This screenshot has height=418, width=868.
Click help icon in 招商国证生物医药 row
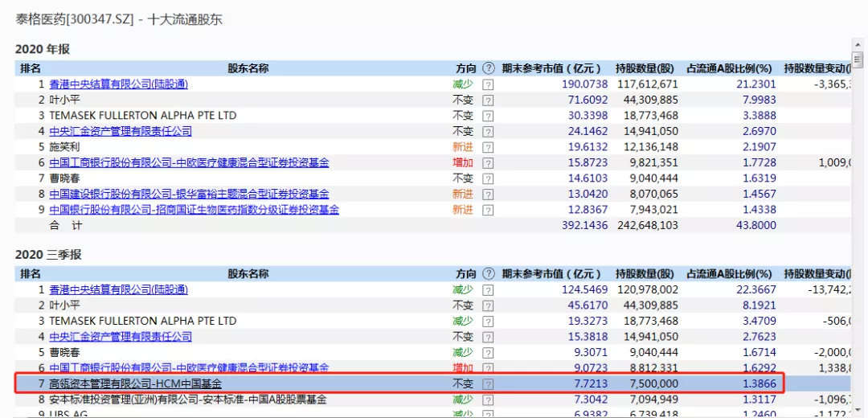pyautogui.click(x=488, y=210)
